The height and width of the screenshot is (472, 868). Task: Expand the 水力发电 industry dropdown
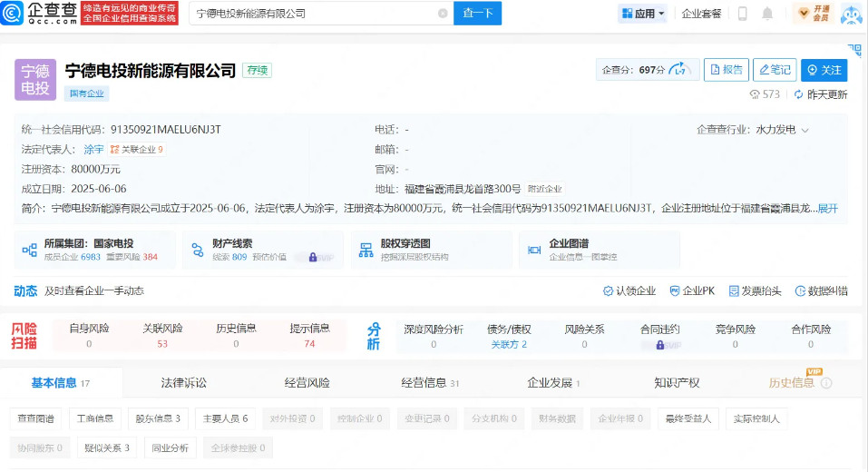pos(805,130)
